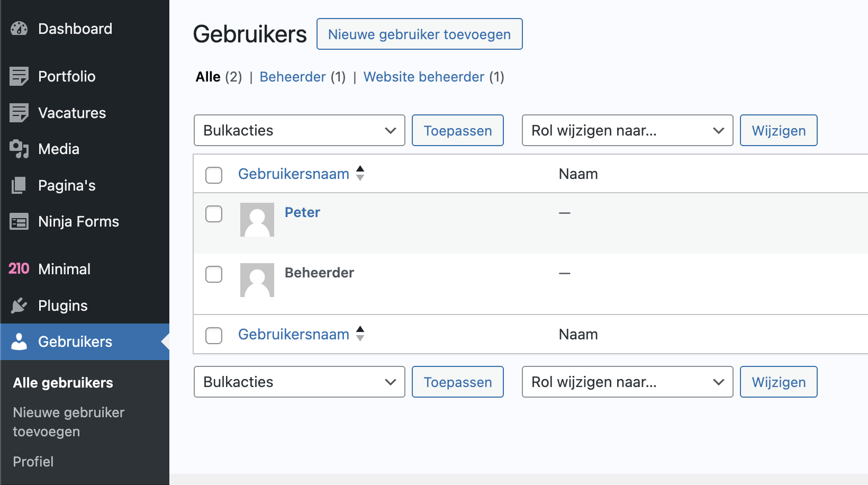Click the pink 210 Minimal logo
The height and width of the screenshot is (485, 868).
[19, 268]
